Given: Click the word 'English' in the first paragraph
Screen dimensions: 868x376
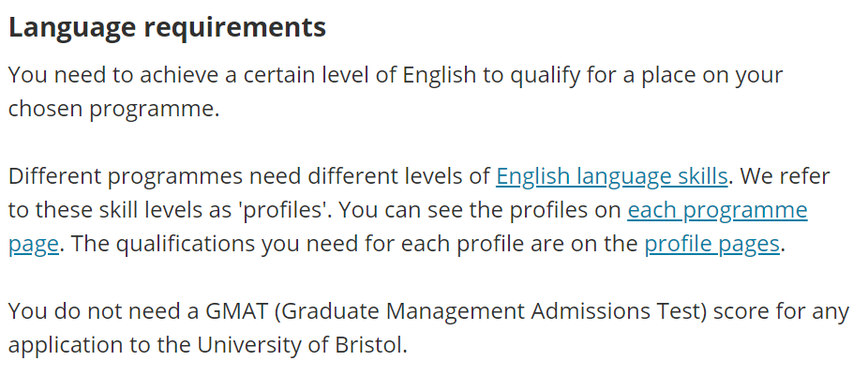Looking at the screenshot, I should pos(440,75).
